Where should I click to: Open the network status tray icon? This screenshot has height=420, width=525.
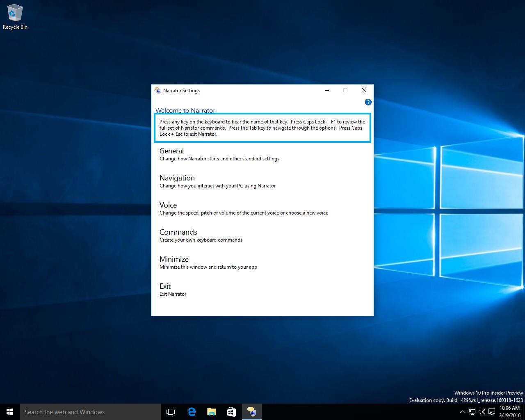click(472, 412)
